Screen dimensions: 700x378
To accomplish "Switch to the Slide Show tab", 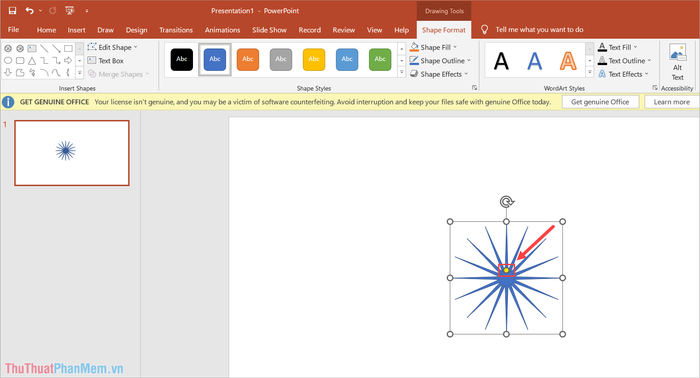I will (x=269, y=30).
